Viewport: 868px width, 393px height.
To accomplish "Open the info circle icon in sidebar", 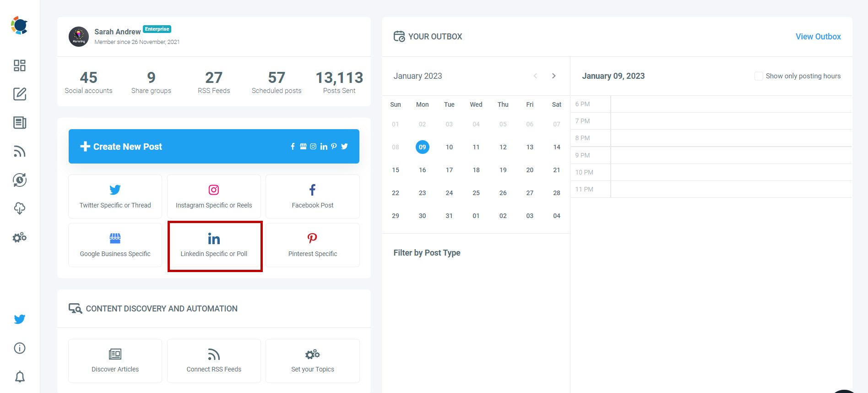I will [x=20, y=348].
